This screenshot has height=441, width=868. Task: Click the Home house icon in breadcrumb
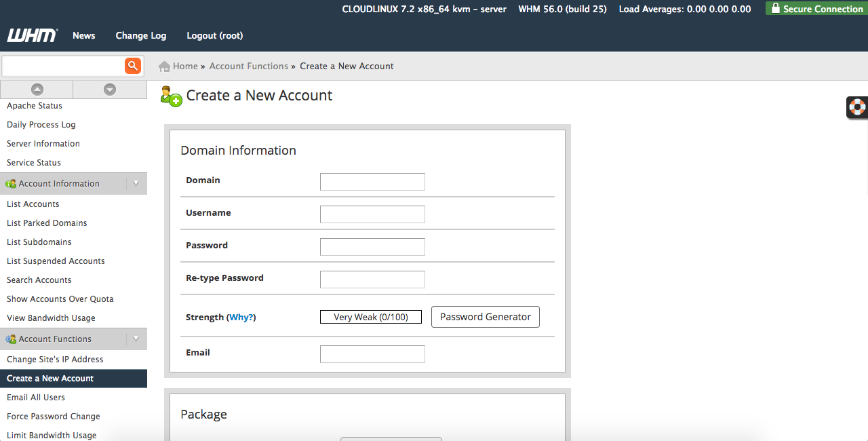coord(164,66)
